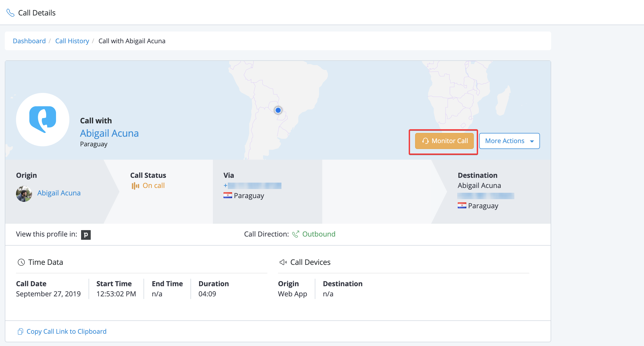This screenshot has height=346, width=644.
Task: Click Abigail Acuna origin profile photo
Action: click(x=24, y=194)
